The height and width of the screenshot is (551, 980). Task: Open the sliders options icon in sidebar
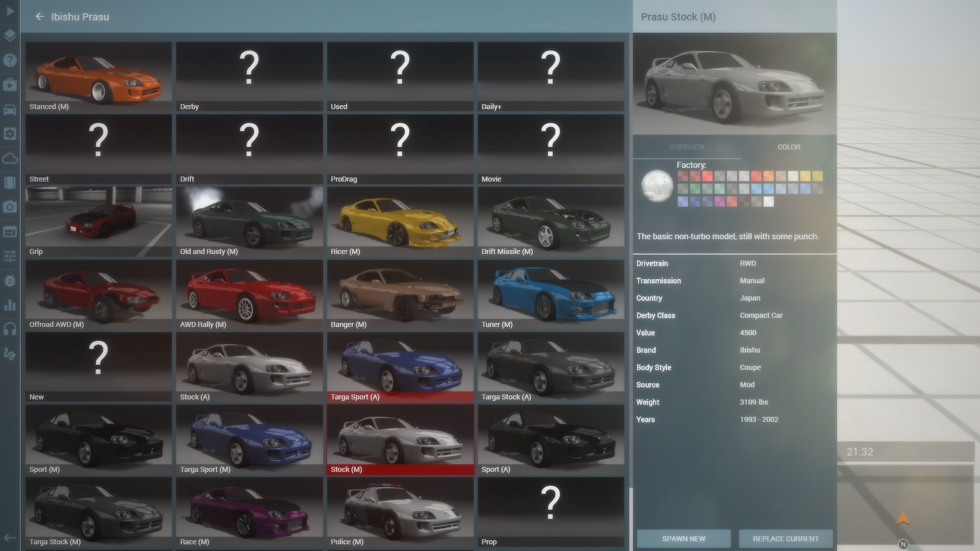click(x=10, y=256)
